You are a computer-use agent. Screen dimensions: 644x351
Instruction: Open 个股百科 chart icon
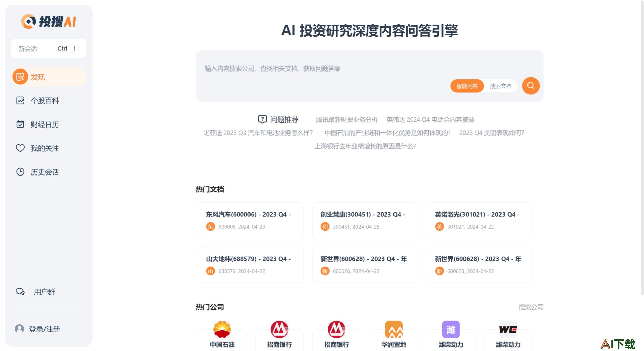click(x=20, y=100)
